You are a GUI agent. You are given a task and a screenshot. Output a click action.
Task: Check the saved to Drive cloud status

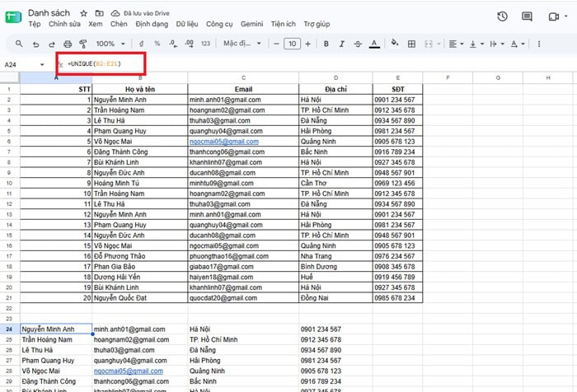[x=115, y=13]
